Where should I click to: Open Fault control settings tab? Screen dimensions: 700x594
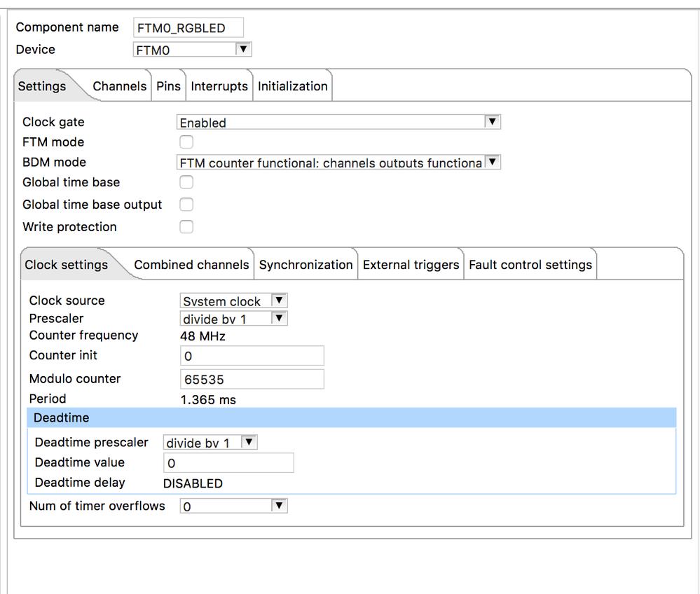pyautogui.click(x=530, y=265)
